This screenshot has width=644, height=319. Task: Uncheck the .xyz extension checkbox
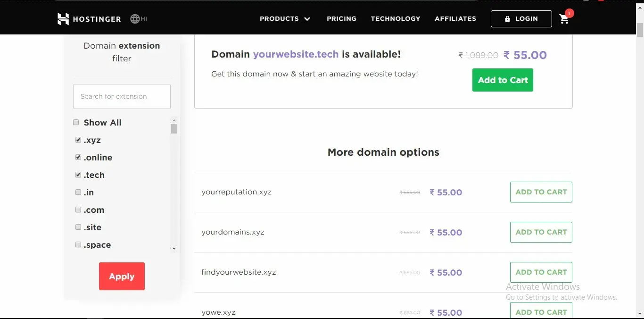click(78, 140)
